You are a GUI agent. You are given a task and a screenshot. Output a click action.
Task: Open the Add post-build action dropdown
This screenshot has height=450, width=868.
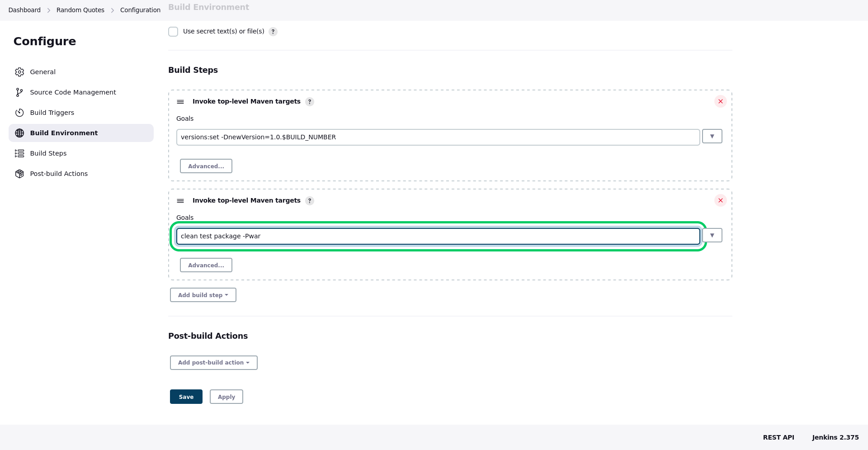coord(214,363)
